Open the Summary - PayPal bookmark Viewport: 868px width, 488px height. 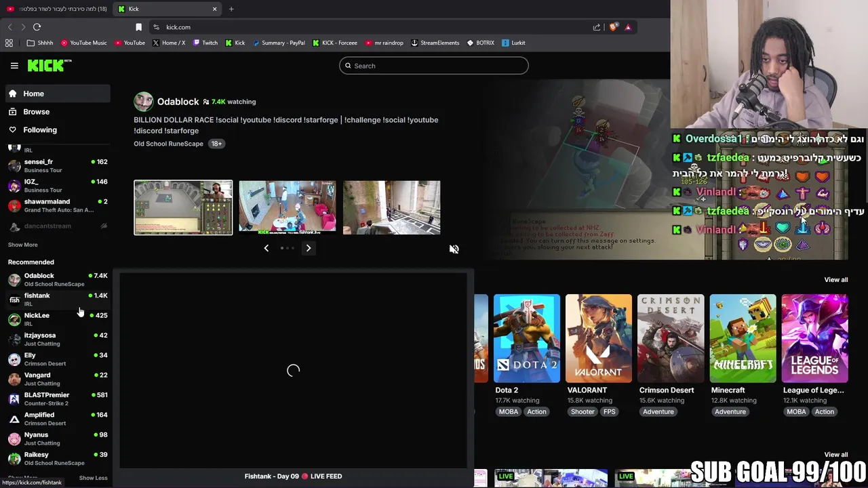(x=279, y=43)
